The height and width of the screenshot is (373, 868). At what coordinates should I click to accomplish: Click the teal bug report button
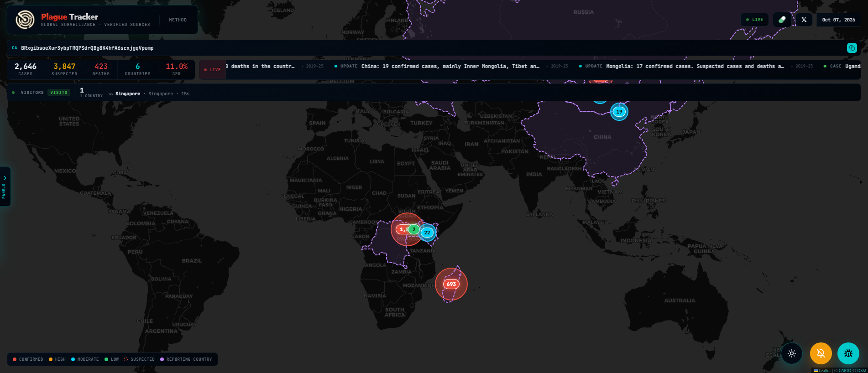(848, 353)
